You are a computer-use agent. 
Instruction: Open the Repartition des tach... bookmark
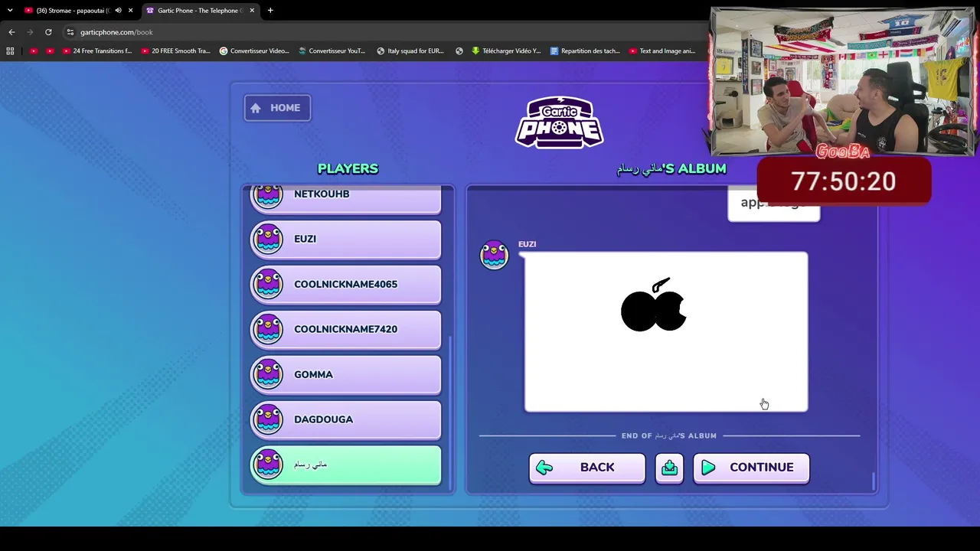coord(585,51)
